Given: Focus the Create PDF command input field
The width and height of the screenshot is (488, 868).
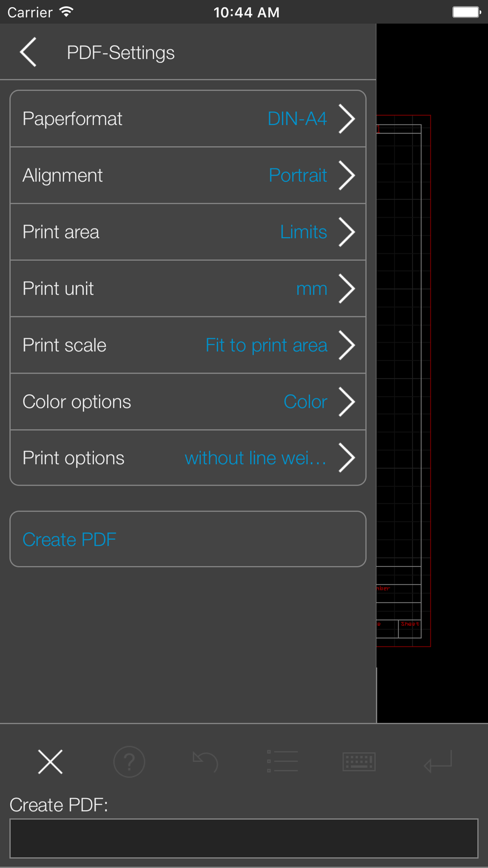Looking at the screenshot, I should click(244, 838).
